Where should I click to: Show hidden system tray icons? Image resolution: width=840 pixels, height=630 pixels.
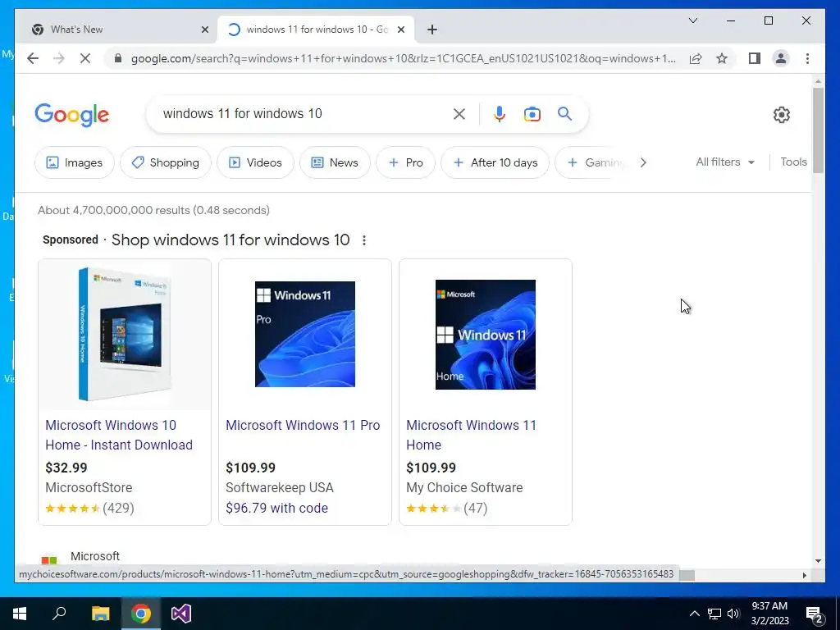[x=694, y=614]
